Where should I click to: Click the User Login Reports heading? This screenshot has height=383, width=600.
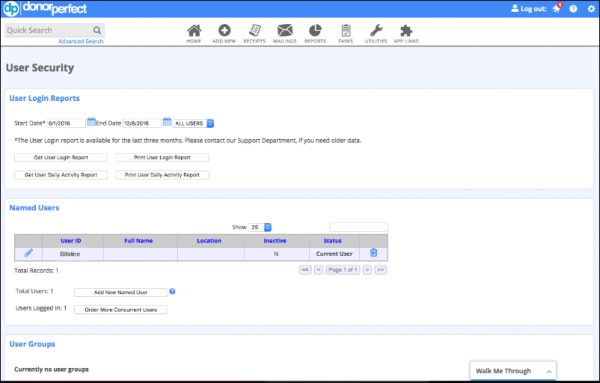click(x=44, y=98)
